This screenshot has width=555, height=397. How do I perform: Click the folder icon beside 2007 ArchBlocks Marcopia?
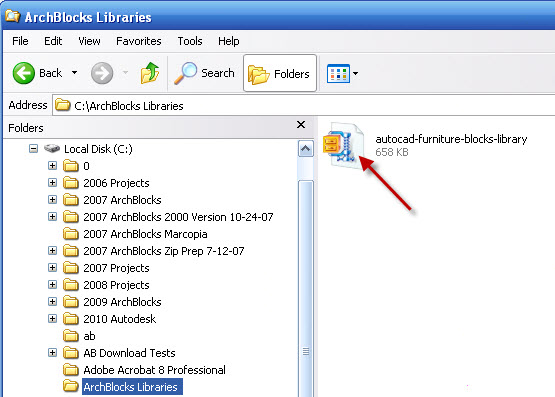71,234
